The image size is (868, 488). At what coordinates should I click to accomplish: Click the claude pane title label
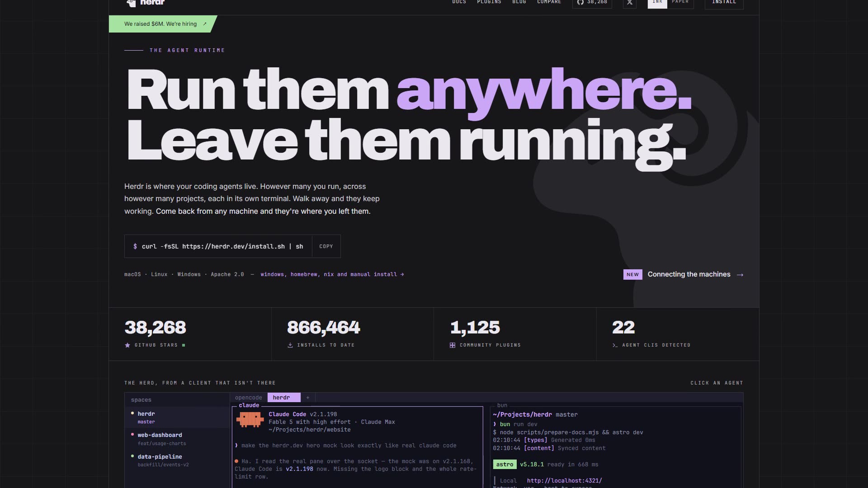click(x=249, y=405)
